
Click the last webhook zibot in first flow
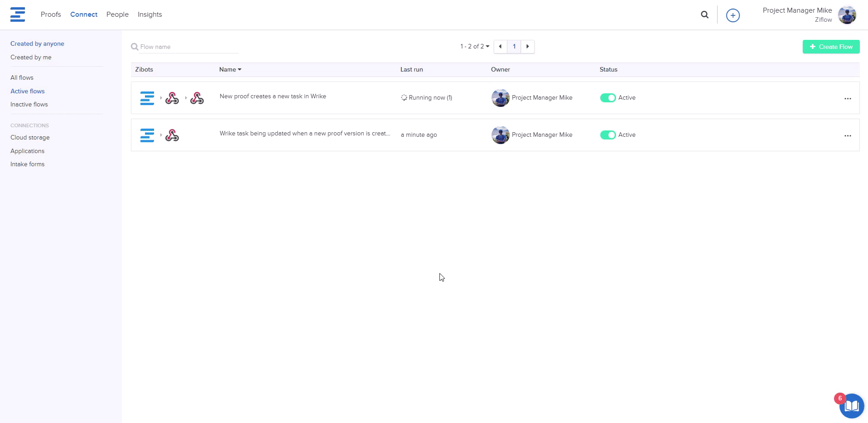pos(197,98)
